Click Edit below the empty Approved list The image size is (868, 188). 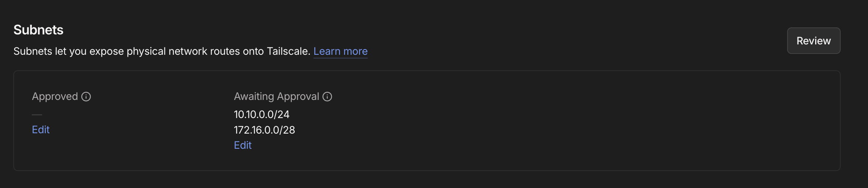pos(41,130)
